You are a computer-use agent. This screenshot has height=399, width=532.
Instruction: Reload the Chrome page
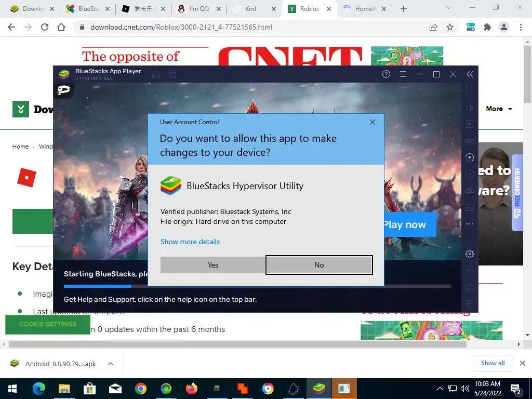point(45,27)
